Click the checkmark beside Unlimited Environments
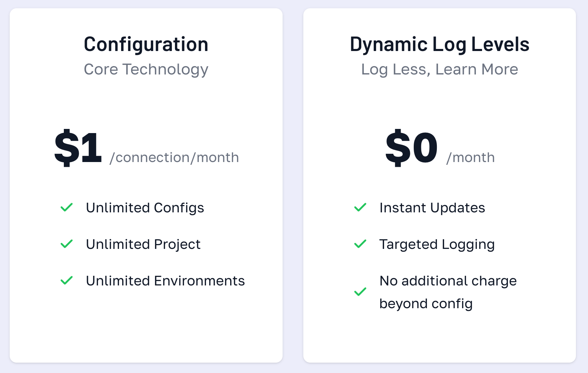This screenshot has height=373, width=588. [67, 281]
